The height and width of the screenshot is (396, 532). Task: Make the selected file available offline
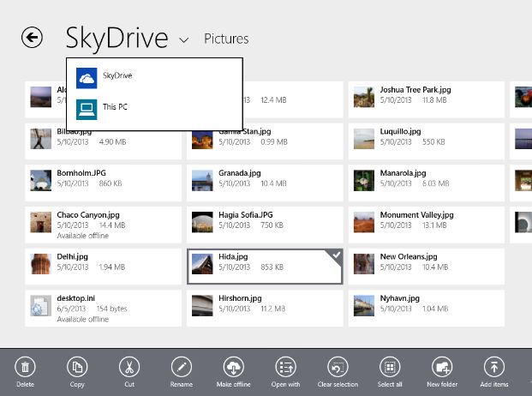tap(233, 367)
